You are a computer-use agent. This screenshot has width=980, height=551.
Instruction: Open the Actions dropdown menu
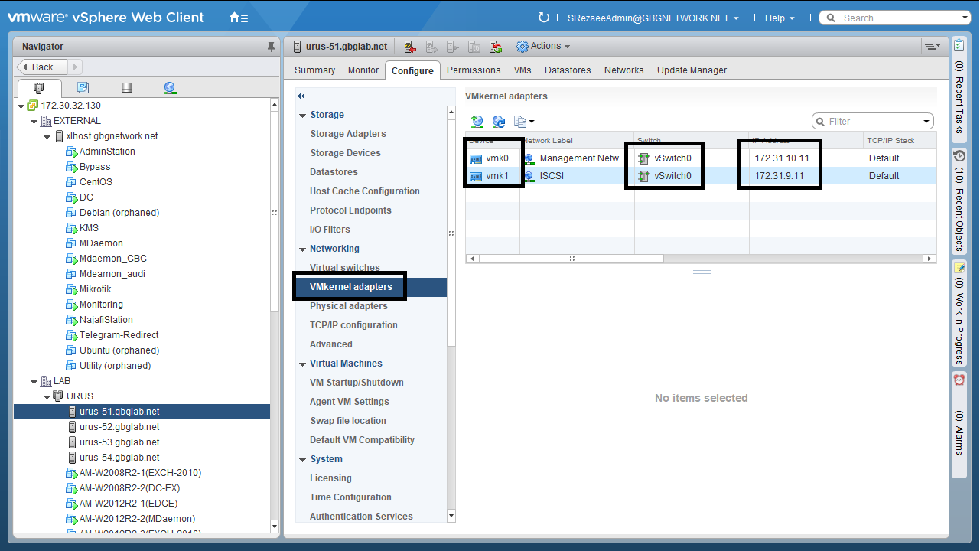544,47
